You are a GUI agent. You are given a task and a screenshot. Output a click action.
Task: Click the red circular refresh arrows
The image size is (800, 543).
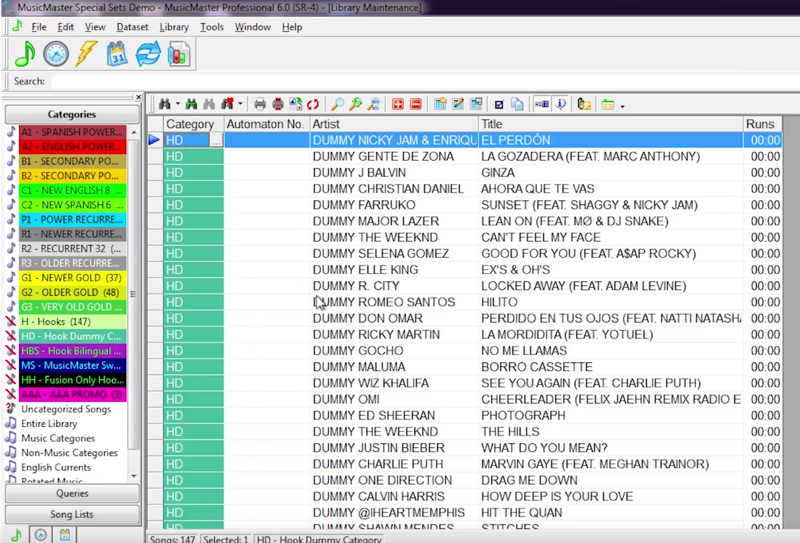313,104
